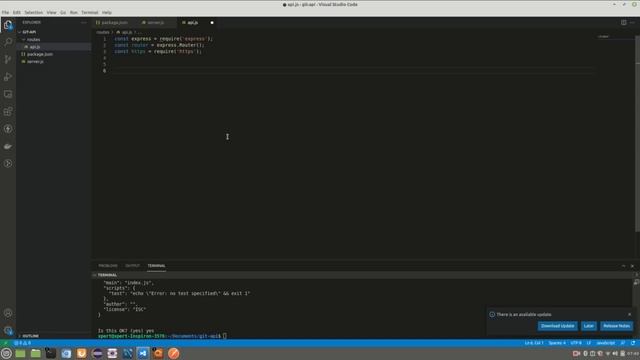Open the Source Control view
This screenshot has height=360, width=640.
8,60
